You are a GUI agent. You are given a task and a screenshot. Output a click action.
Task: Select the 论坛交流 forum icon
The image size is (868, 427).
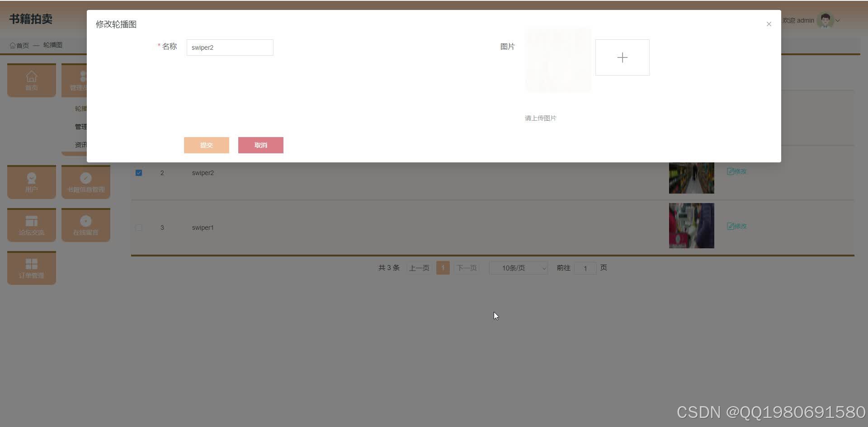pyautogui.click(x=31, y=225)
